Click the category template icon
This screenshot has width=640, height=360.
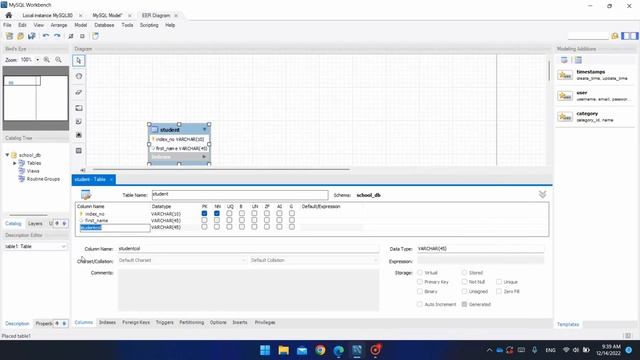pos(565,117)
